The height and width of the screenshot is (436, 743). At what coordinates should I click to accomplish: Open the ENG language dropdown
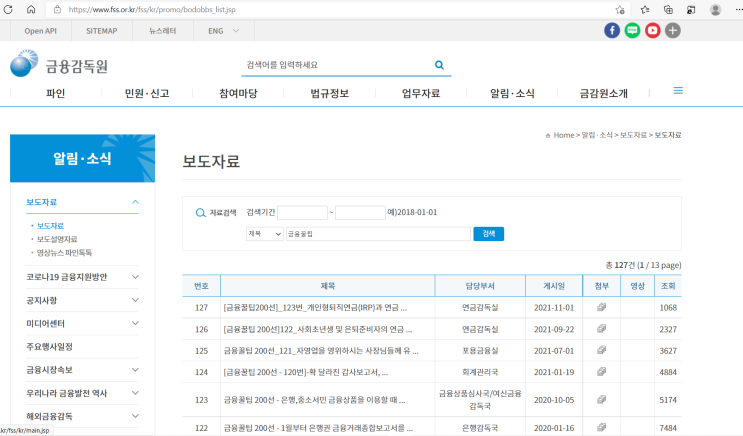click(224, 31)
